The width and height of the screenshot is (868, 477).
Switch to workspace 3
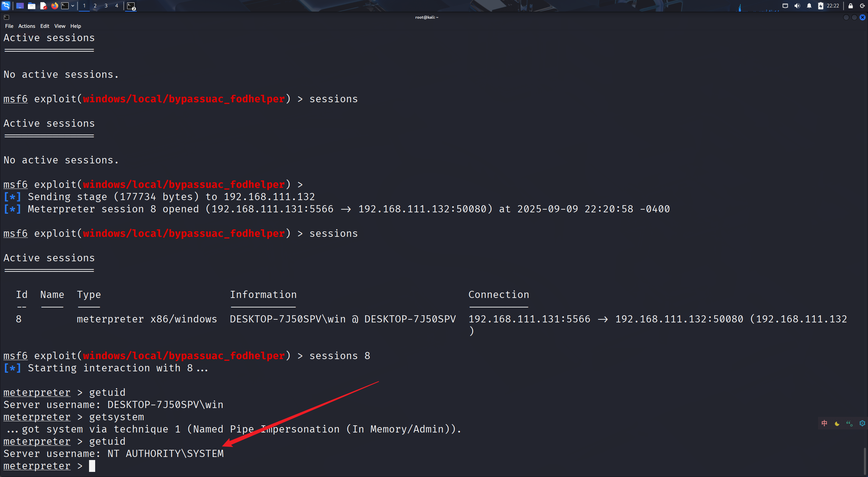106,5
